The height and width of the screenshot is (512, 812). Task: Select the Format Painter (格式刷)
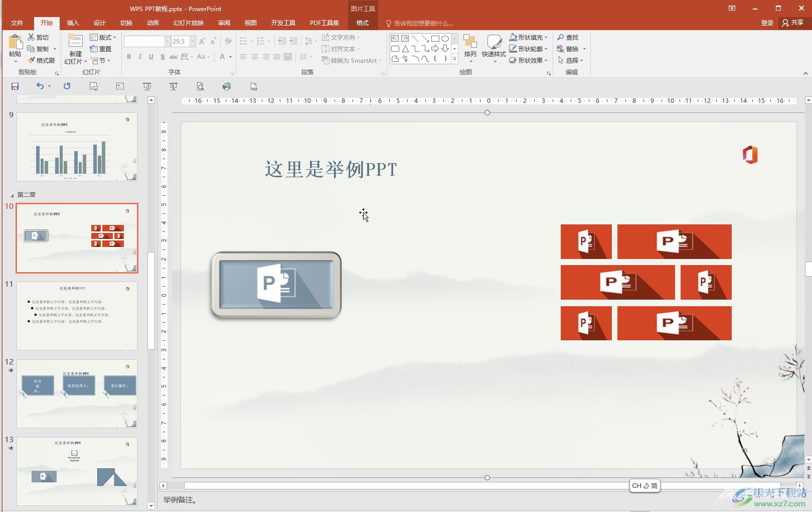(x=42, y=60)
